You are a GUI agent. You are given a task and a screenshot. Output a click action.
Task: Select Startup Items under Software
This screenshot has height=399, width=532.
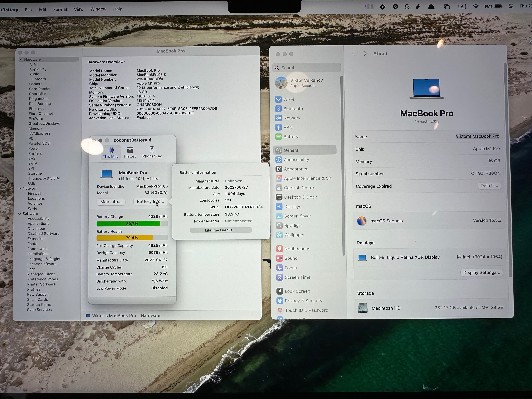click(39, 305)
